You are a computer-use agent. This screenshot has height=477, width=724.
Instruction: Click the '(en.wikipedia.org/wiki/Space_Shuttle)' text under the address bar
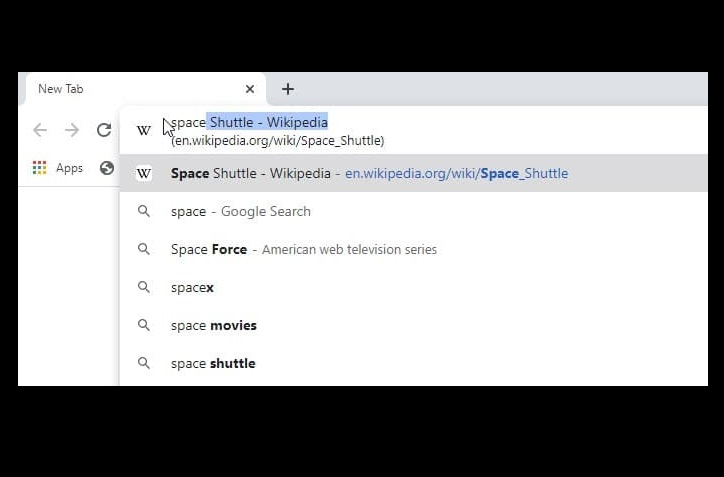pos(278,141)
